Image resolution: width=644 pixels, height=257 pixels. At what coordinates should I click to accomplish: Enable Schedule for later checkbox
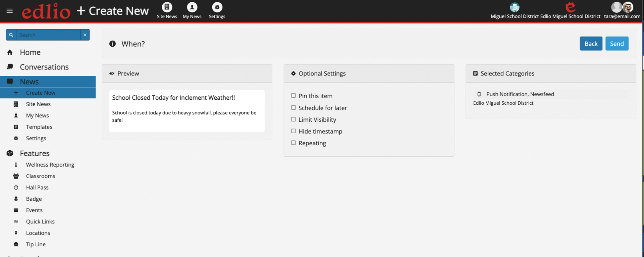pyautogui.click(x=293, y=108)
